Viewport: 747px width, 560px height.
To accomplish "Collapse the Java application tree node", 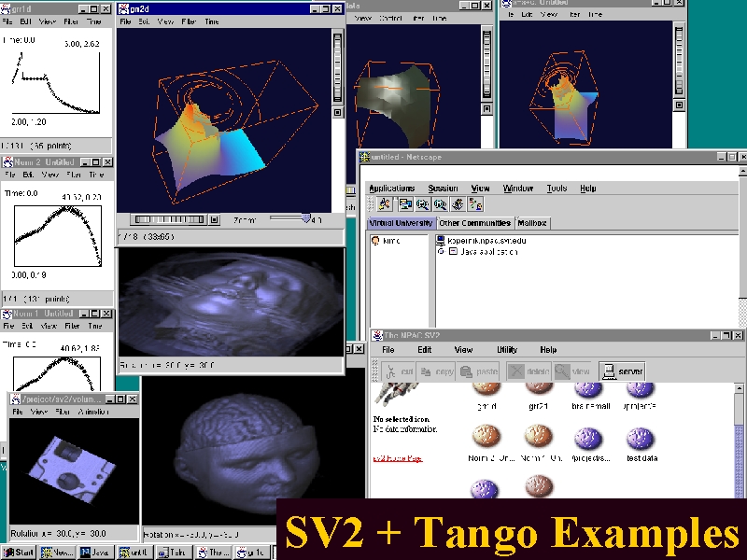I will click(441, 251).
